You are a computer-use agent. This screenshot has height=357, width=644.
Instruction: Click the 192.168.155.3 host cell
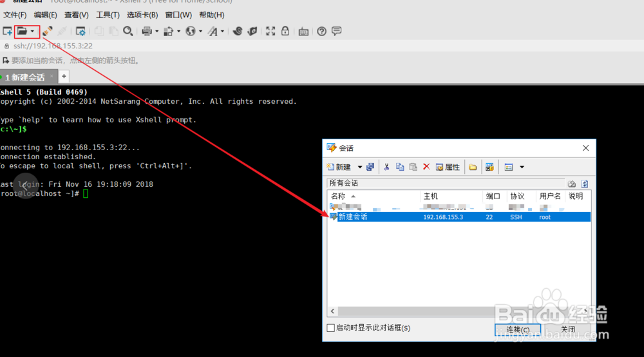click(x=443, y=217)
